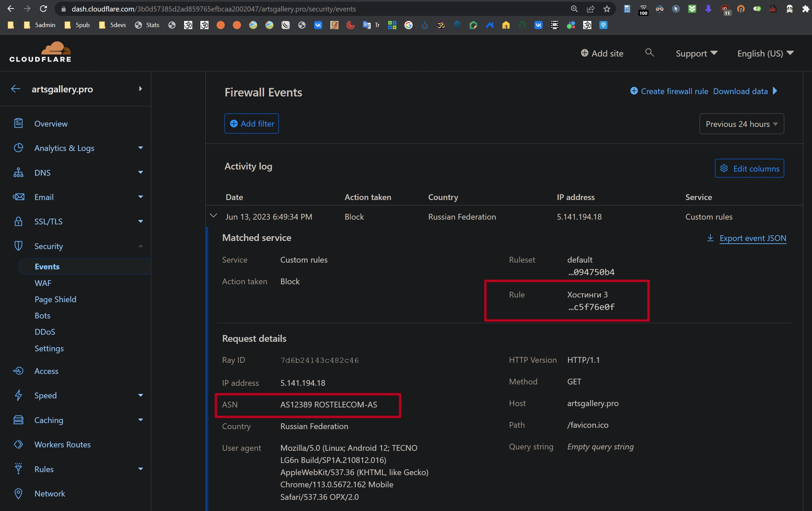
Task: Click the browser reload icon
Action: (43, 9)
